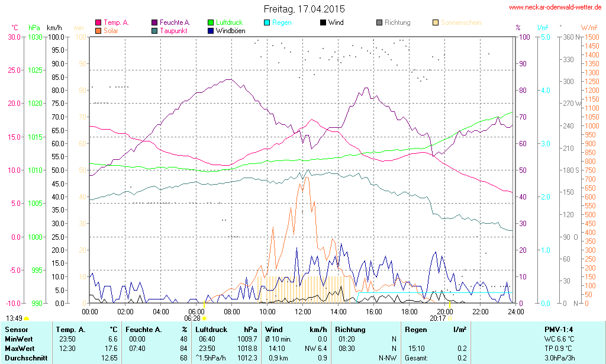Click the Sonnenschein legend swatch

(x=435, y=23)
